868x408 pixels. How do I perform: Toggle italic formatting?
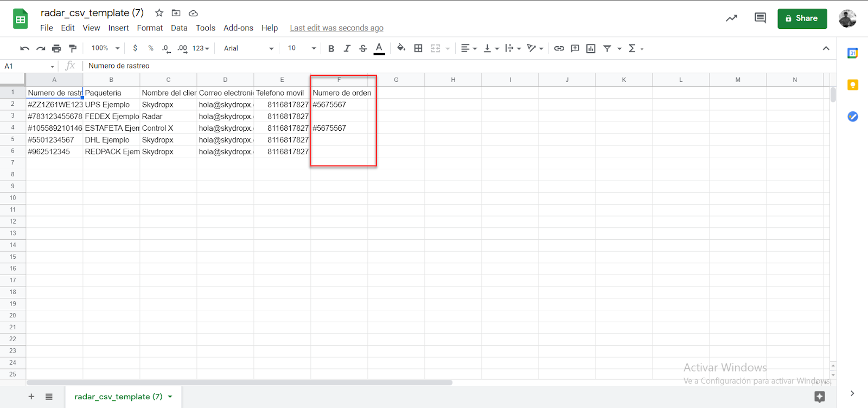(347, 48)
